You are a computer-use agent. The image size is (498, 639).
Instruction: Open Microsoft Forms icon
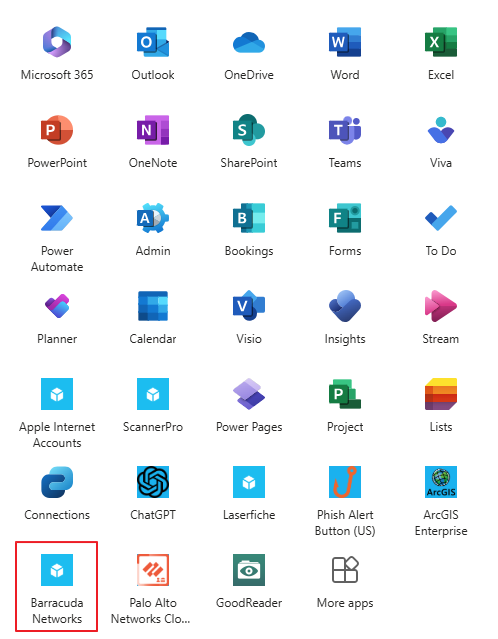point(345,218)
